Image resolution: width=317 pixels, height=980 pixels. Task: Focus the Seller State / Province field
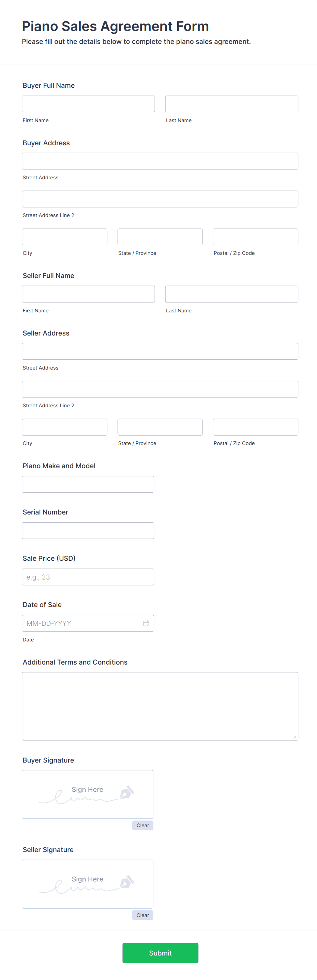click(x=160, y=427)
